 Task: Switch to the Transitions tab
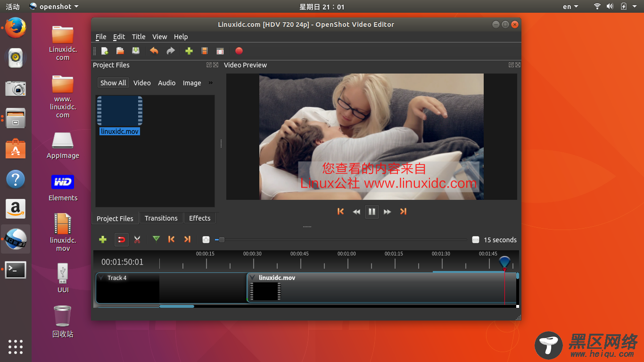click(x=161, y=218)
